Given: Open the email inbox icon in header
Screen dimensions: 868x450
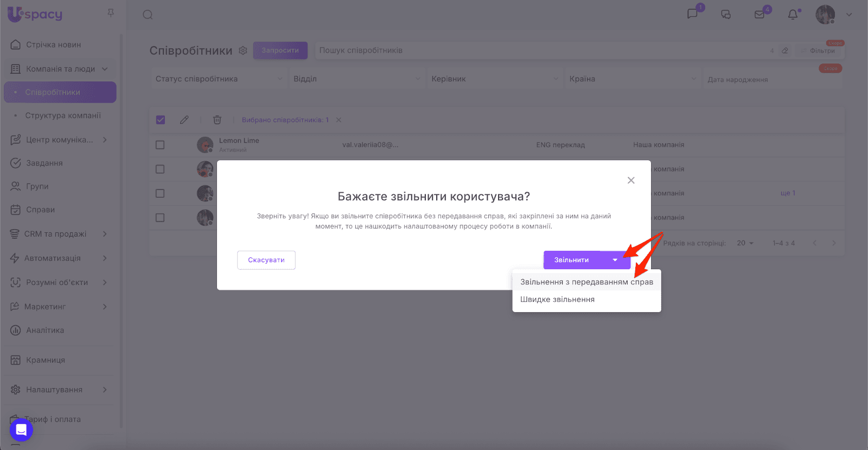Looking at the screenshot, I should (759, 15).
